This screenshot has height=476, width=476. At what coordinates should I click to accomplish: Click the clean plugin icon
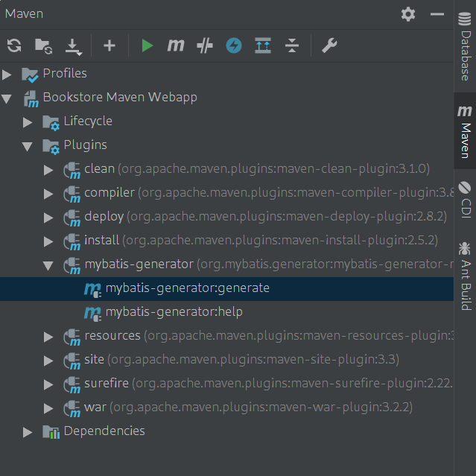(72, 171)
